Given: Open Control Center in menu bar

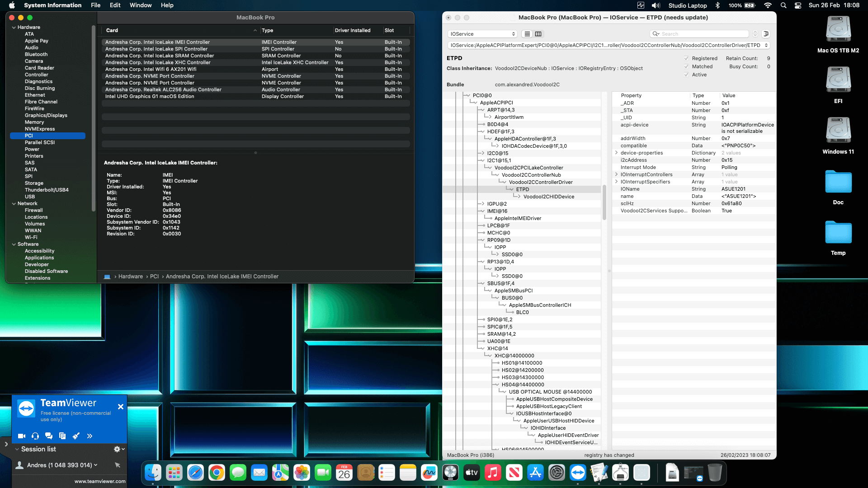Looking at the screenshot, I should (798, 5).
